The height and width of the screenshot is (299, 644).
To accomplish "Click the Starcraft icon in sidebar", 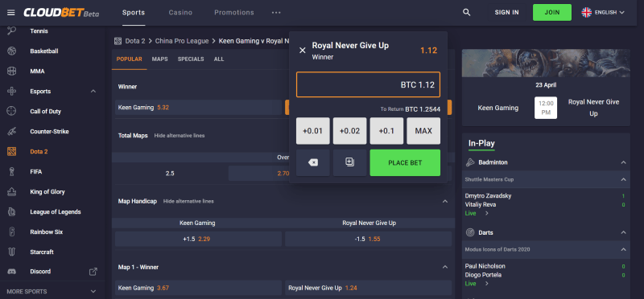I will pyautogui.click(x=11, y=252).
